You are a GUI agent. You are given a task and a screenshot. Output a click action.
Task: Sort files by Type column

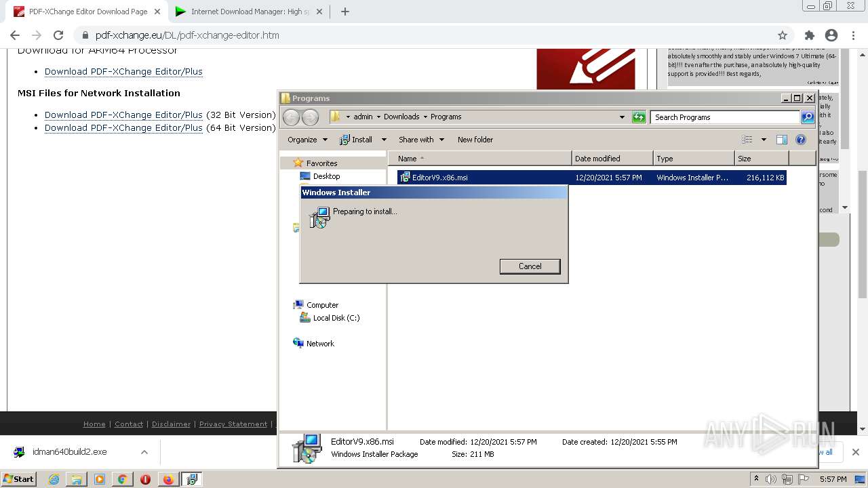tap(694, 159)
